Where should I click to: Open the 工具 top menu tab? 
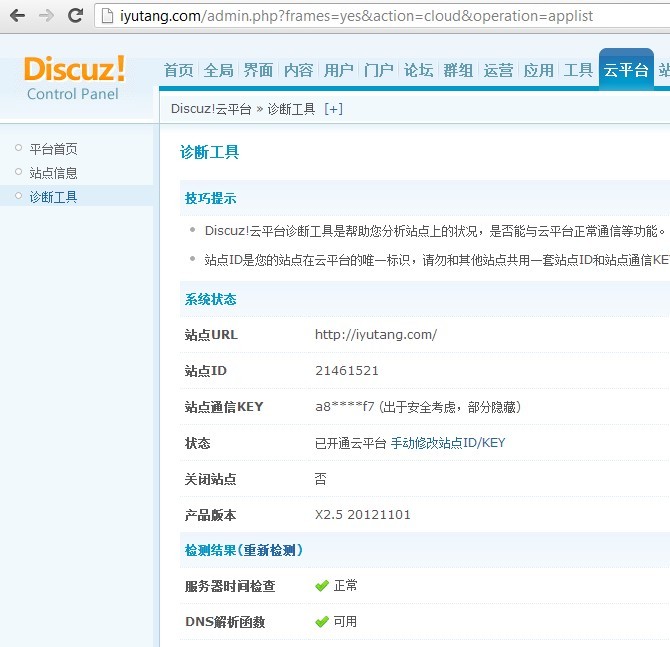pyautogui.click(x=578, y=70)
